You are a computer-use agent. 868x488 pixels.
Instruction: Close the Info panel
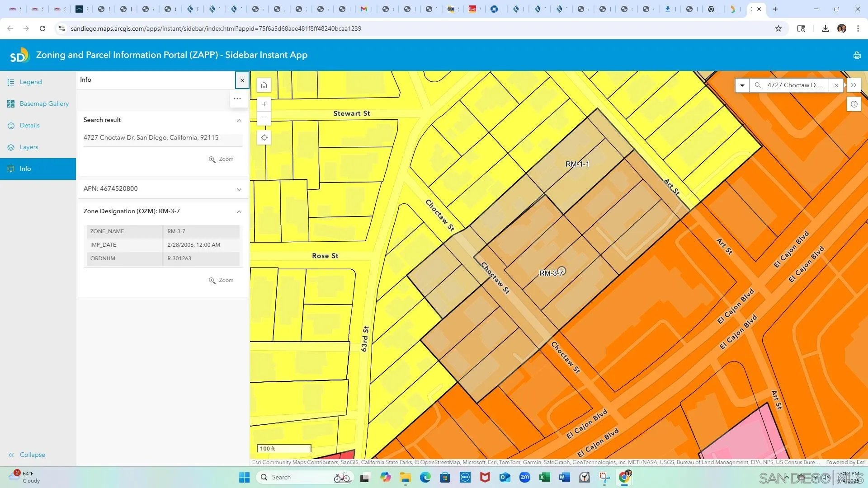click(242, 80)
